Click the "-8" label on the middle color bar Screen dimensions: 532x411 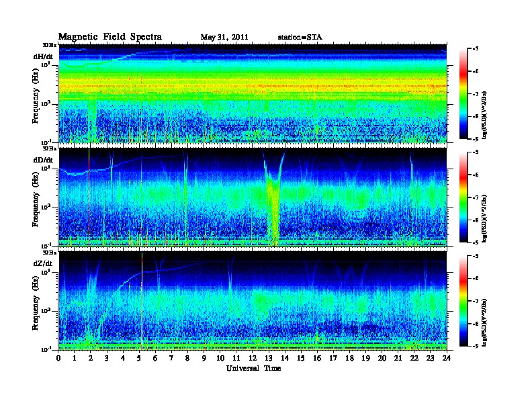(x=476, y=220)
